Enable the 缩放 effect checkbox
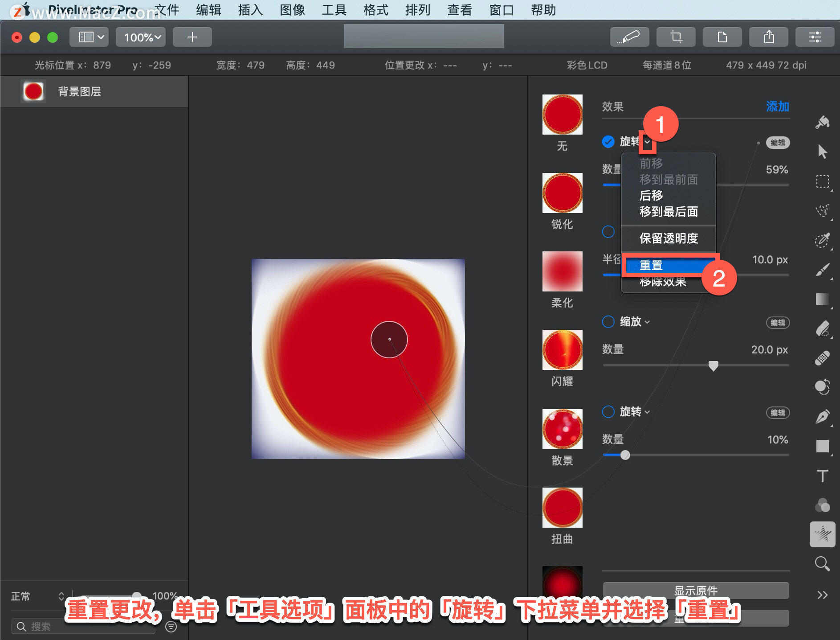 608,322
